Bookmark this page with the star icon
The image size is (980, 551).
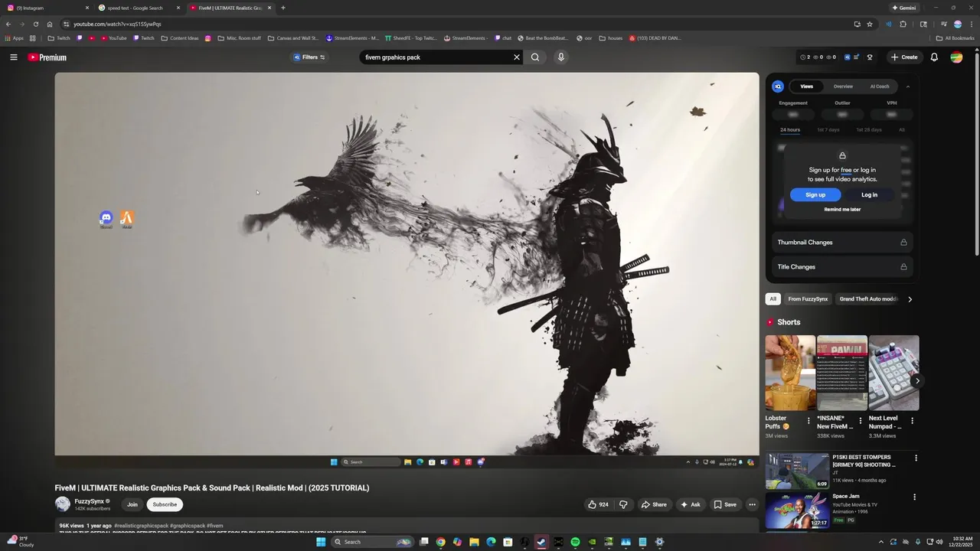[x=870, y=24]
